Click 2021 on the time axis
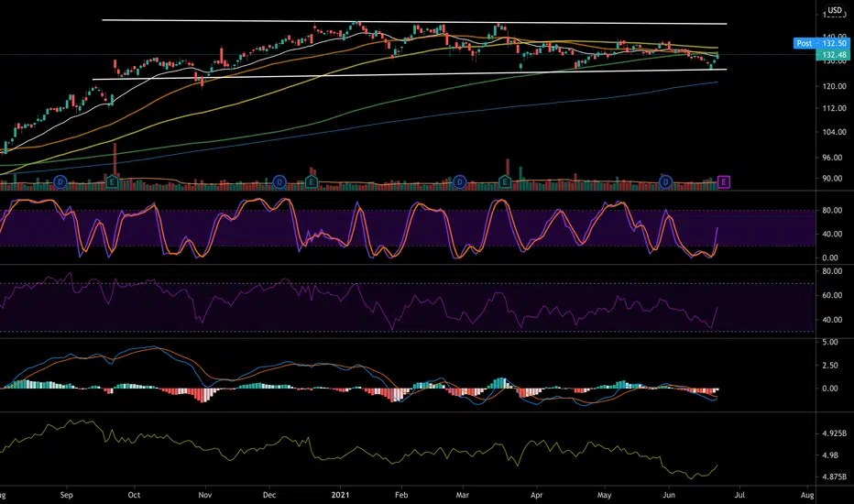The width and height of the screenshot is (854, 504). click(340, 495)
